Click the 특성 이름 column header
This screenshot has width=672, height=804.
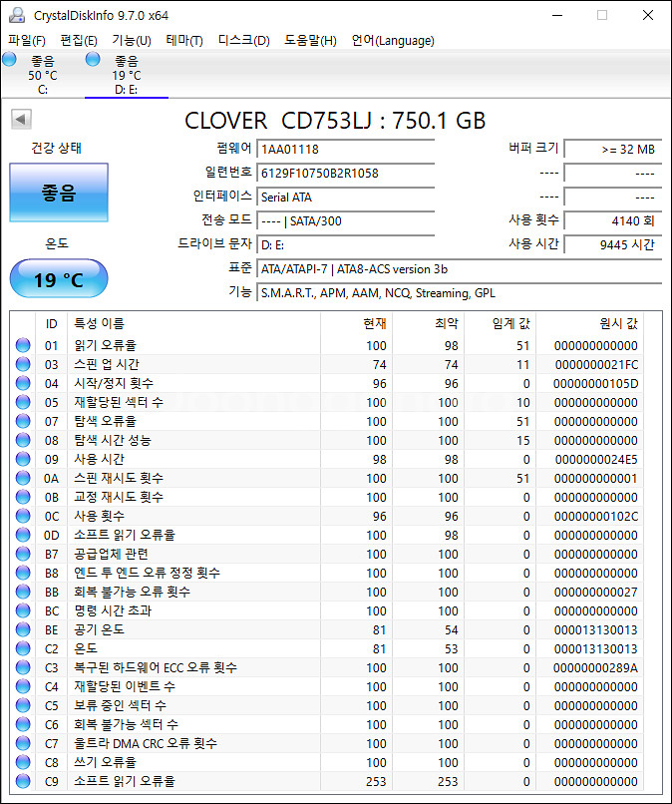click(x=193, y=323)
